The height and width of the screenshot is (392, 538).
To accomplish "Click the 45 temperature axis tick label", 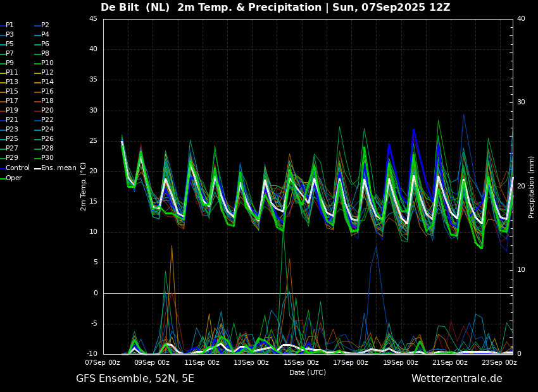I will [93, 19].
